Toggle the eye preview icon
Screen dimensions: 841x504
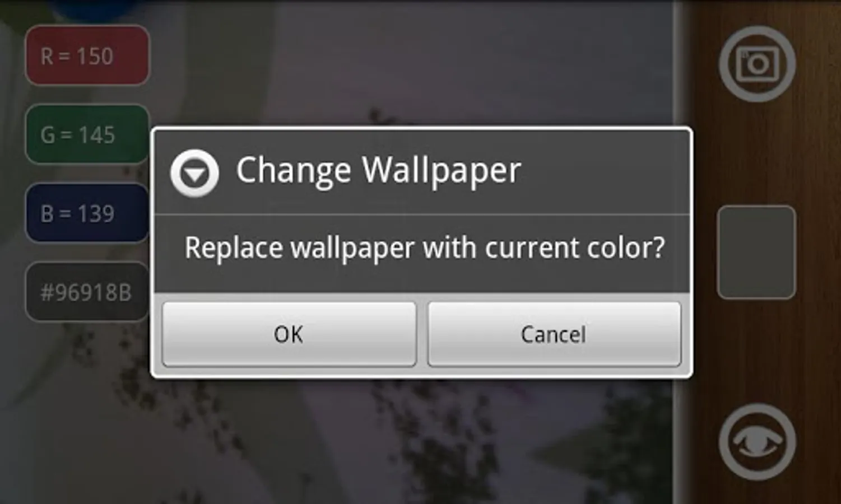click(757, 441)
